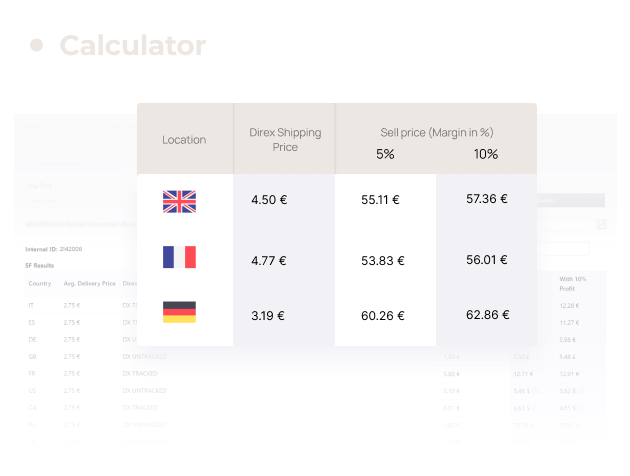Select the Calculator heading
Screen dimensions: 630x476
point(133,45)
